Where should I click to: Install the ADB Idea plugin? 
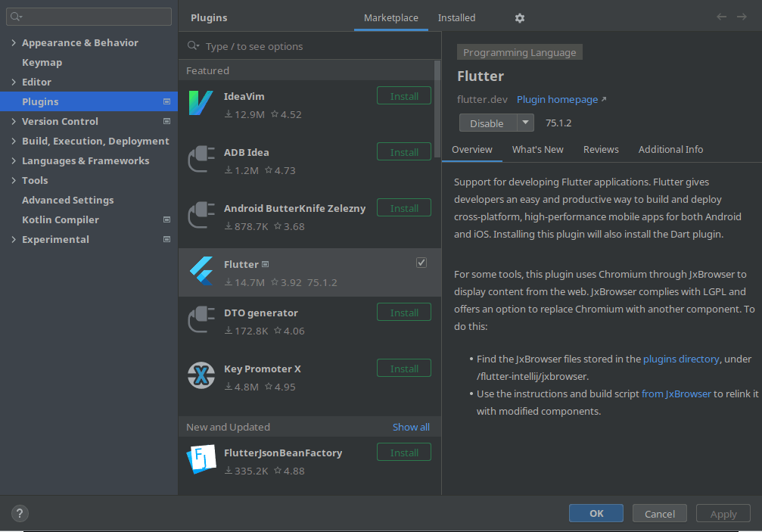(404, 152)
